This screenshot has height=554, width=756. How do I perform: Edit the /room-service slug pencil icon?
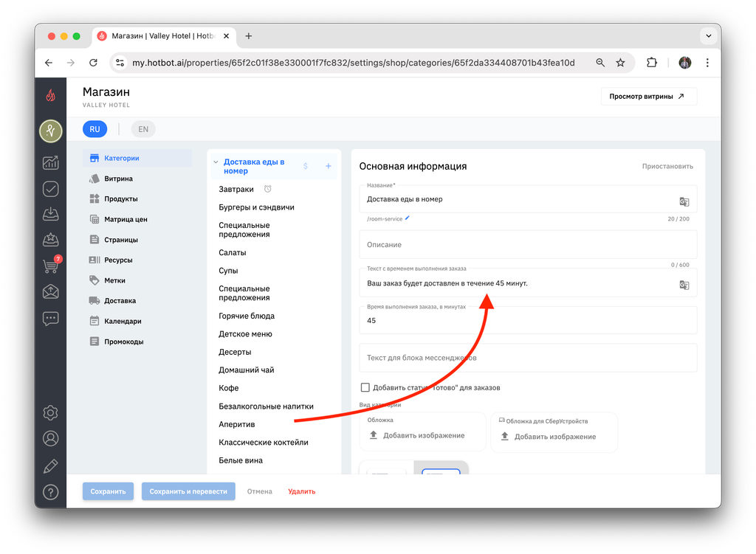click(x=408, y=218)
